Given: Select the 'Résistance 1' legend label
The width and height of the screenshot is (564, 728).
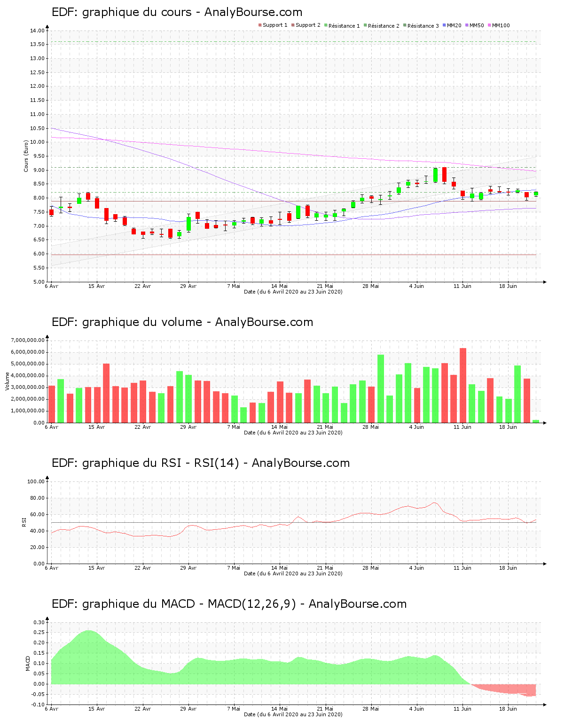Looking at the screenshot, I should 344,25.
